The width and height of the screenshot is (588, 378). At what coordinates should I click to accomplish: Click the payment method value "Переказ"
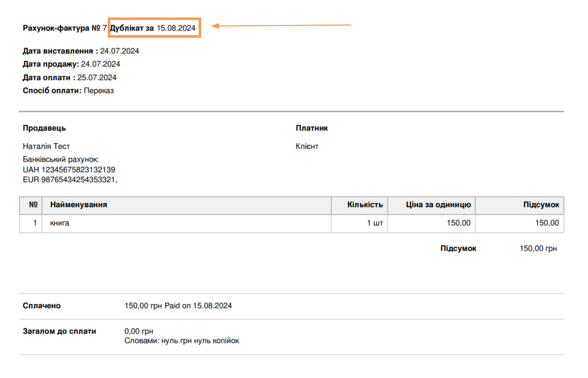pos(99,91)
